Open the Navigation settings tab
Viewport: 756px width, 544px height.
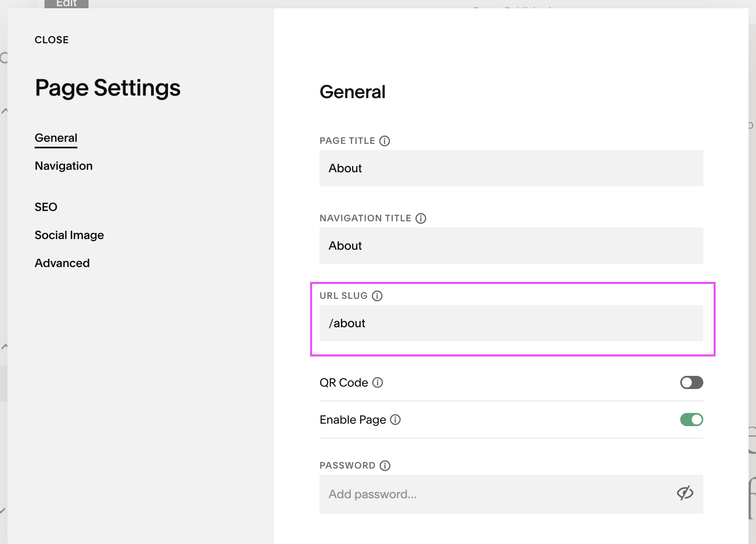(63, 166)
